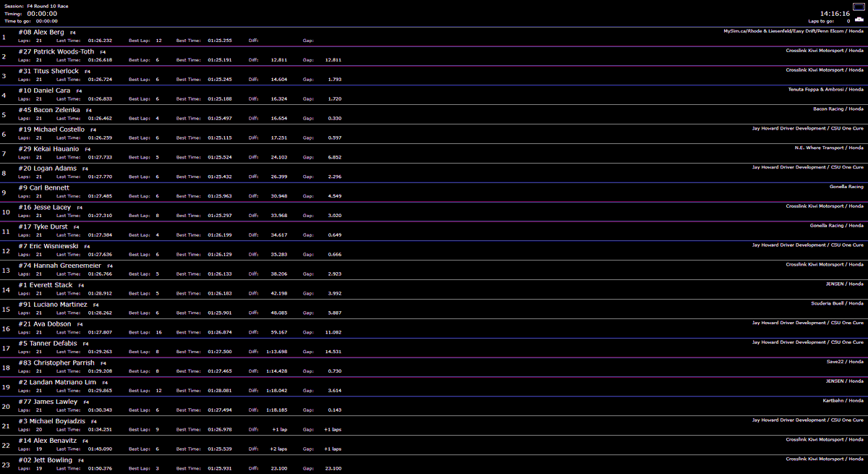Select driver #77 James Lawley

click(48, 402)
